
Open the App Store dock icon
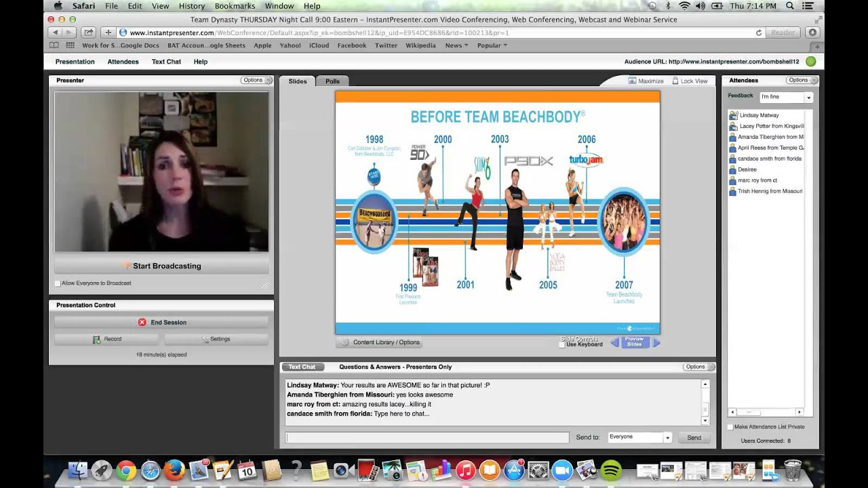point(514,470)
